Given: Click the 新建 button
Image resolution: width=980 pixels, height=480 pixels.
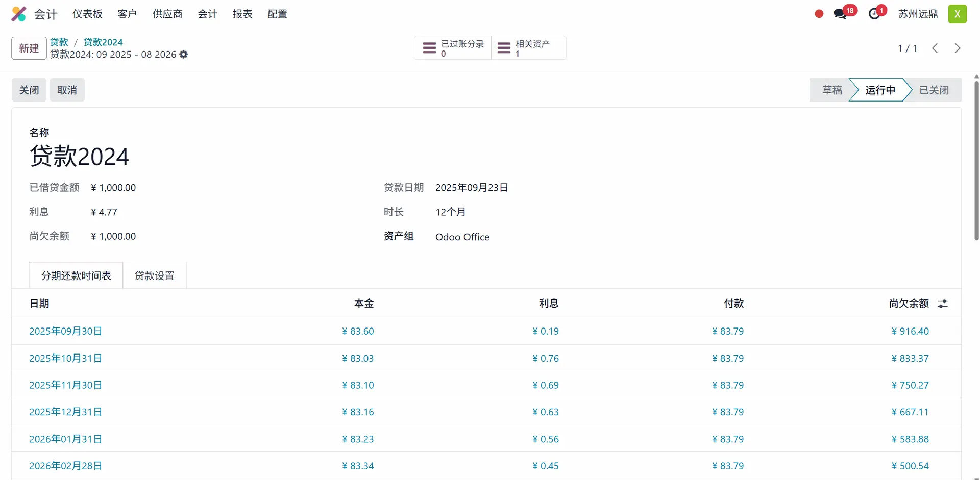Looking at the screenshot, I should 29,48.
